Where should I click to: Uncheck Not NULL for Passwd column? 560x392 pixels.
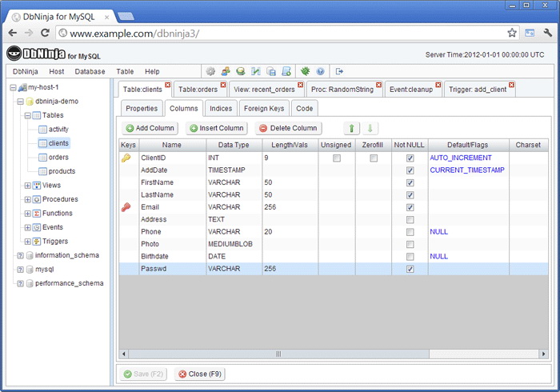[410, 270]
